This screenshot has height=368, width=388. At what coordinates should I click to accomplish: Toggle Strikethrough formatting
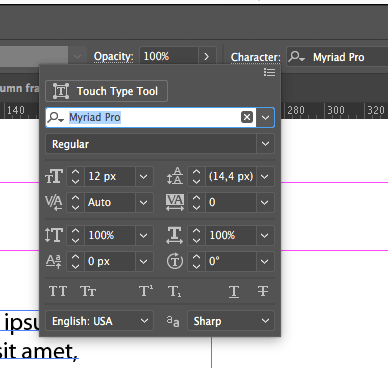coord(263,291)
